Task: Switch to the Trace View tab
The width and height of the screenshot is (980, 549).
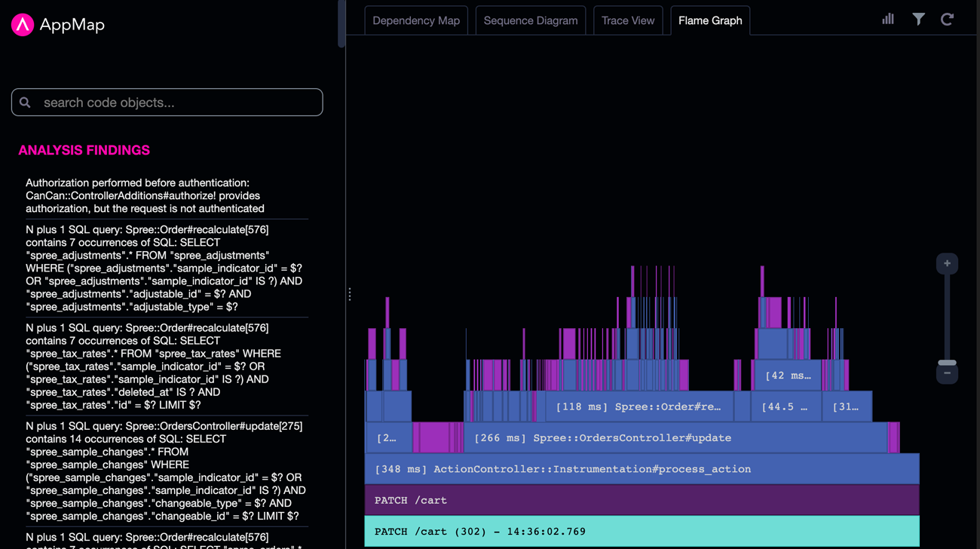Action: pos(628,20)
